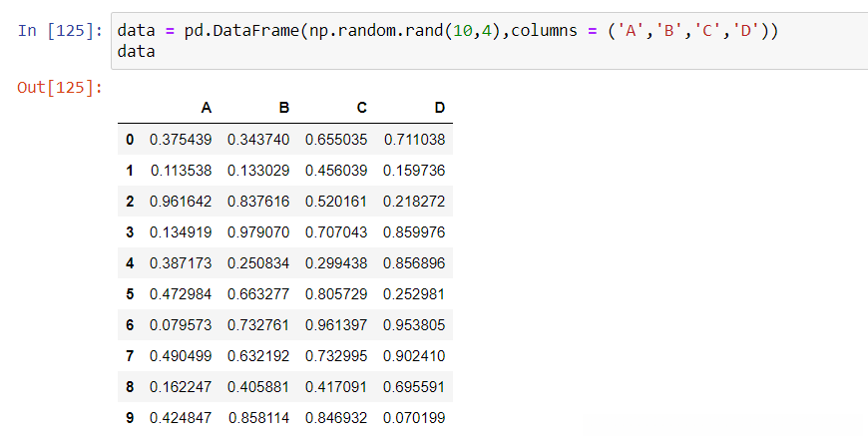Viewport: 868px width, 445px height.
Task: Select cell value 0.162247
Action: 181,387
